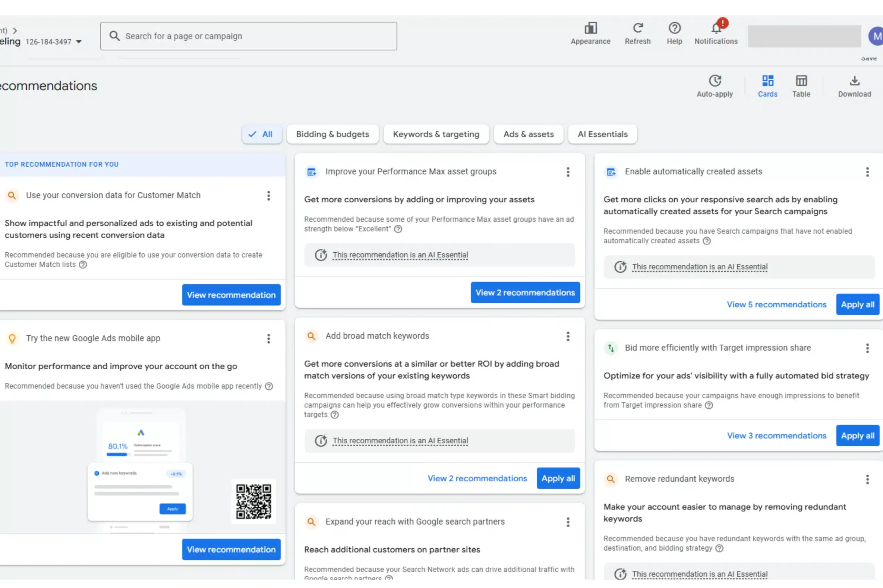Click the search magnifier icon in the search bar

[115, 36]
